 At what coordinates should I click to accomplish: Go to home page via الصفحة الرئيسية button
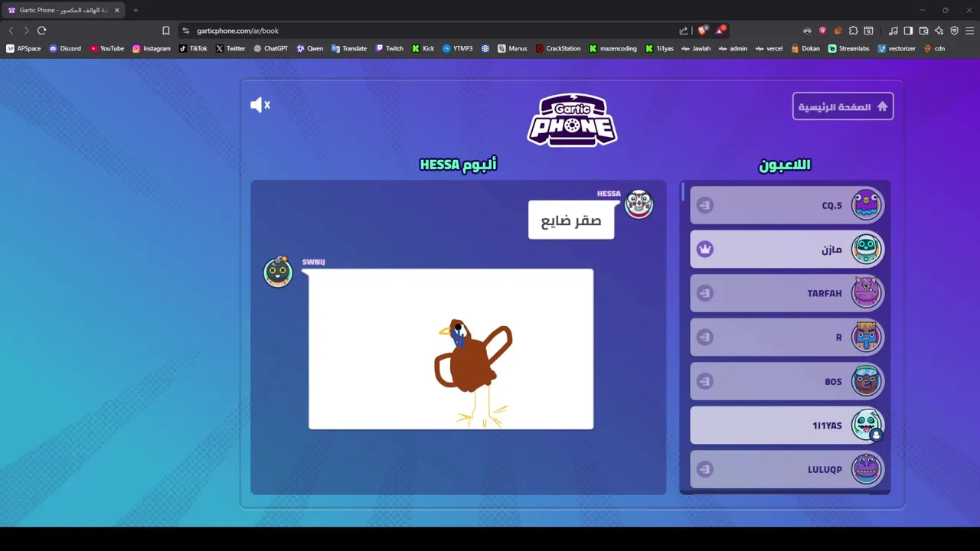click(x=843, y=106)
